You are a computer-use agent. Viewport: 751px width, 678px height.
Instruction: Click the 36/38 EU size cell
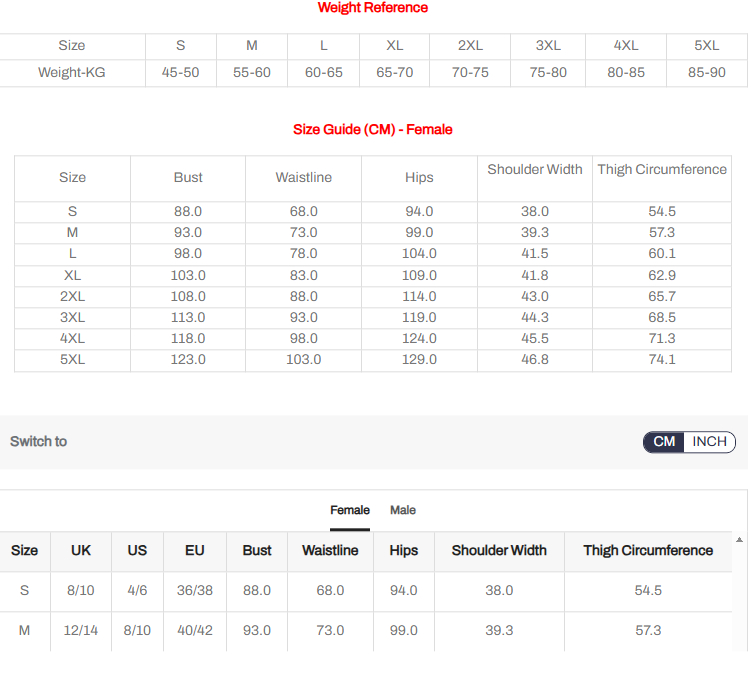click(x=195, y=591)
